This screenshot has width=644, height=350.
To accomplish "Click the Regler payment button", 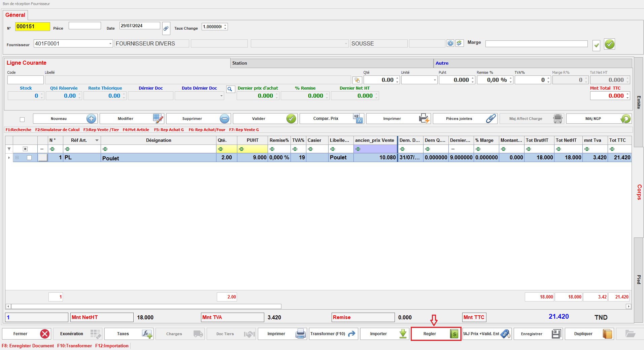I will (x=436, y=334).
